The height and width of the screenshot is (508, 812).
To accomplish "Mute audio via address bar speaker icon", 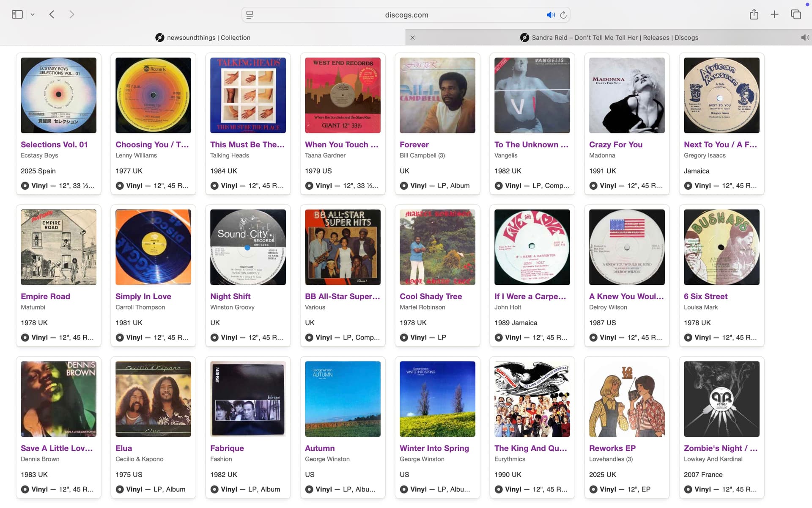I will click(550, 15).
